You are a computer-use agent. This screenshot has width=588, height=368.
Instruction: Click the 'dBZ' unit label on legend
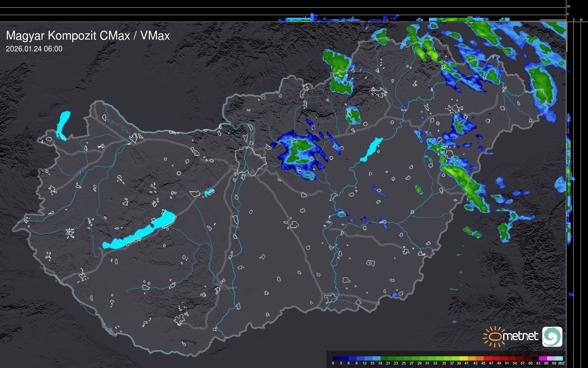(x=561, y=363)
